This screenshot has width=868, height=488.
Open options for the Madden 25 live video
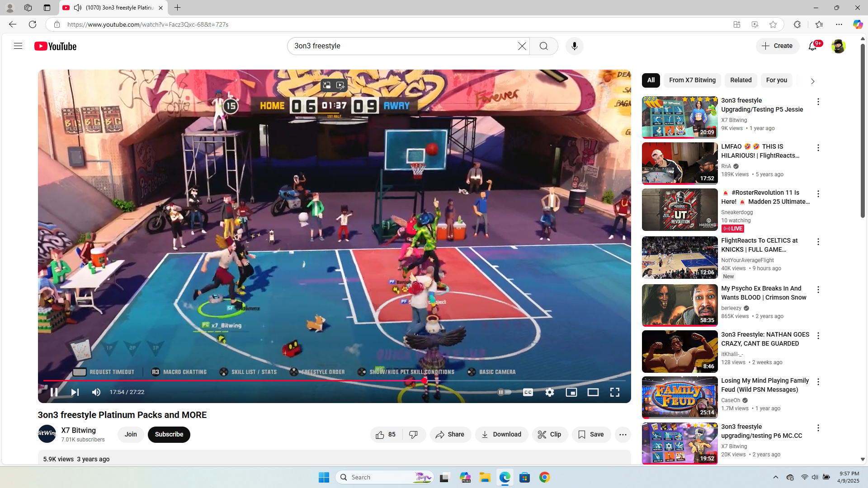click(x=818, y=194)
